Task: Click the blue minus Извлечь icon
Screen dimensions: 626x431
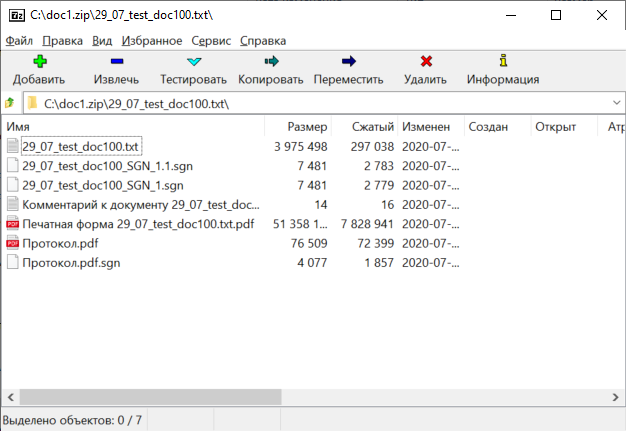Action: [x=117, y=61]
